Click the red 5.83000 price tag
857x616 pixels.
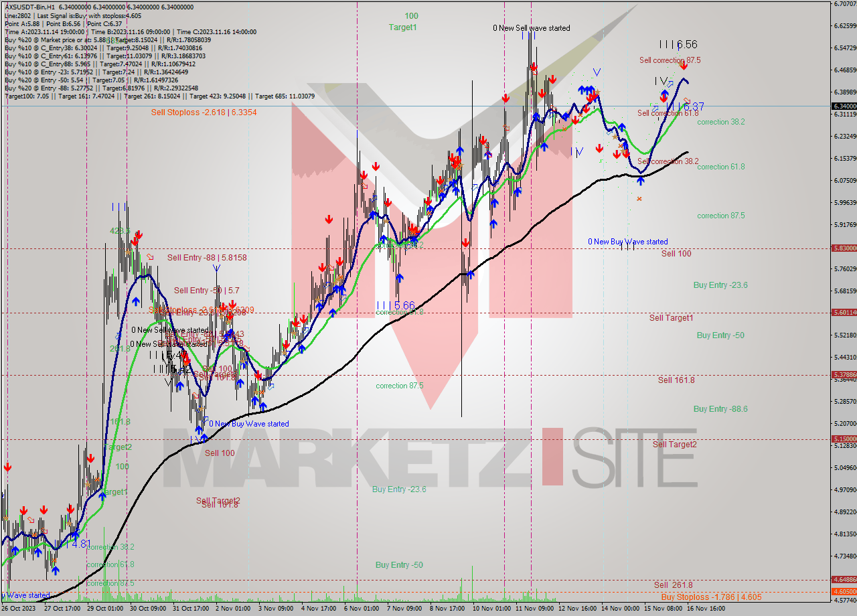click(x=844, y=248)
